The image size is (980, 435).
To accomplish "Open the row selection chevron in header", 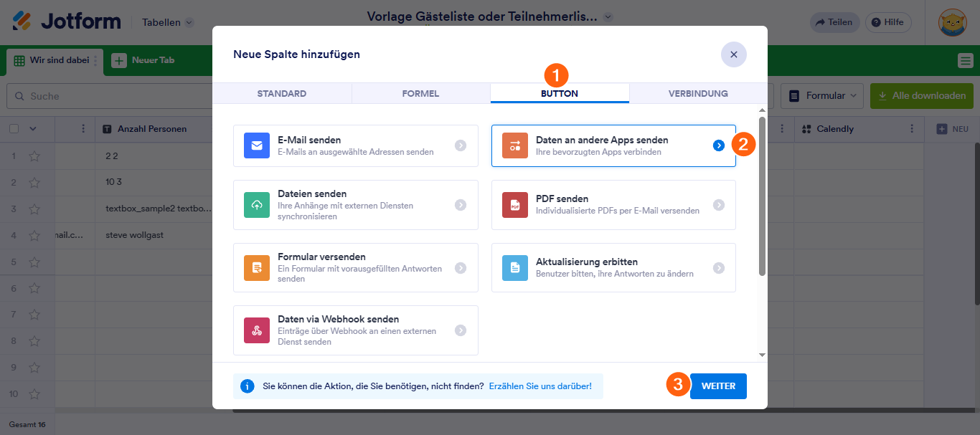I will [32, 129].
